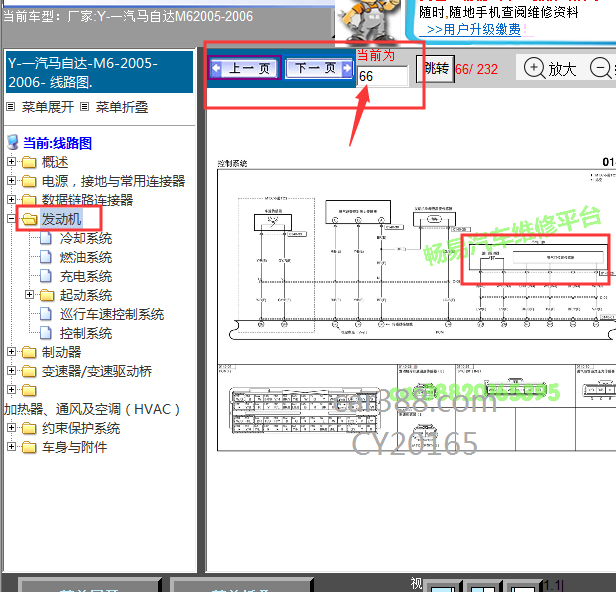Expand the 起动系统 subfolder
Image resolution: width=616 pixels, height=592 pixels.
[x=29, y=295]
